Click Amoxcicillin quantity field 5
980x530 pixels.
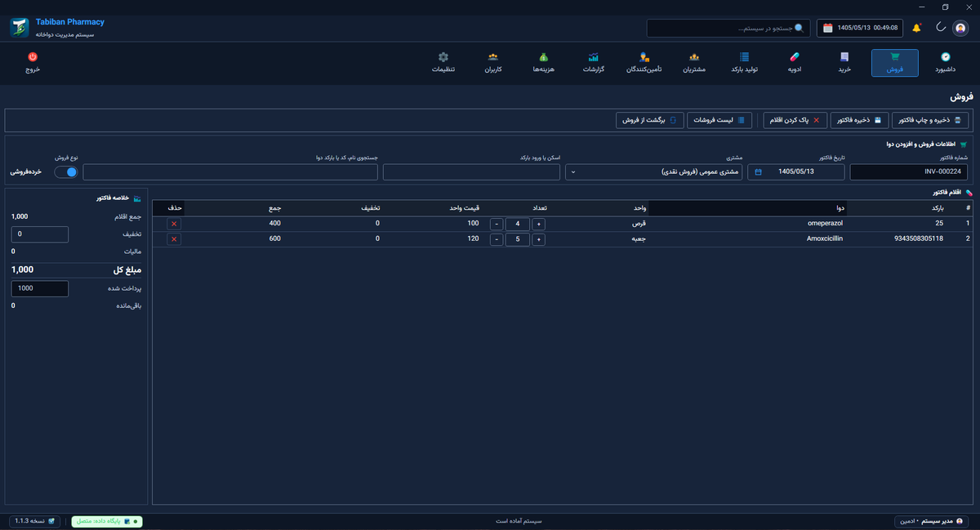518,239
